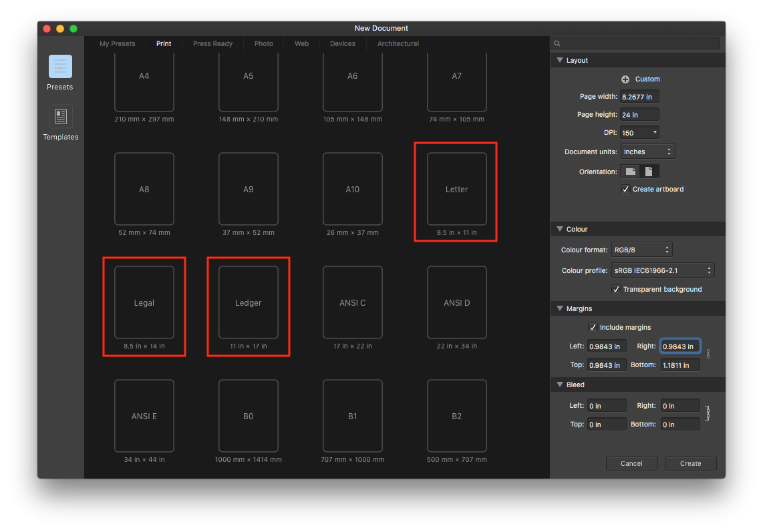Image resolution: width=763 pixels, height=532 pixels.
Task: Open the Templates section in sidebar
Action: pyautogui.click(x=60, y=117)
